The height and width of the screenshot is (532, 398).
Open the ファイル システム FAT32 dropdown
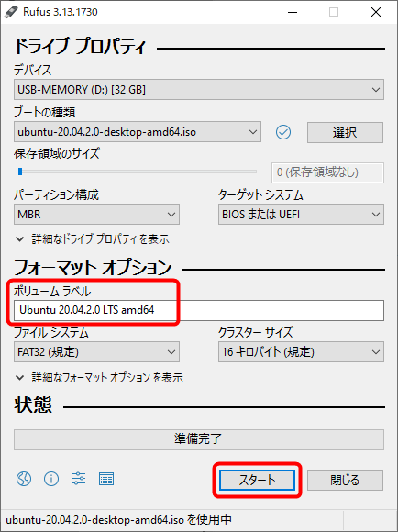pyautogui.click(x=96, y=352)
